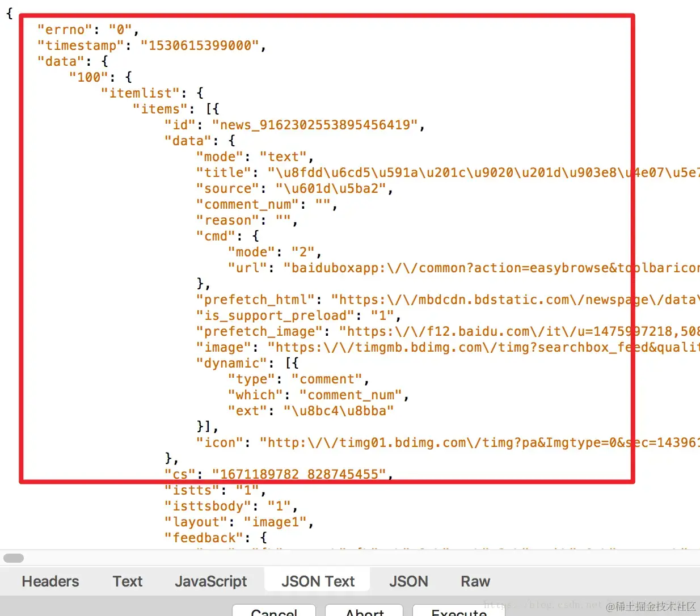Click the "layout": "image1" line
The image size is (700, 616).
click(x=239, y=522)
